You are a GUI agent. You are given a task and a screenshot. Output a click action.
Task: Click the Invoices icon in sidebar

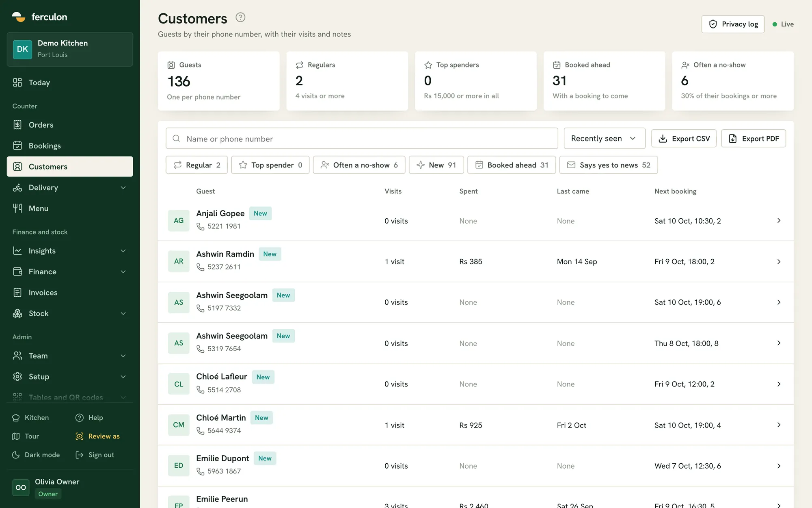(17, 293)
